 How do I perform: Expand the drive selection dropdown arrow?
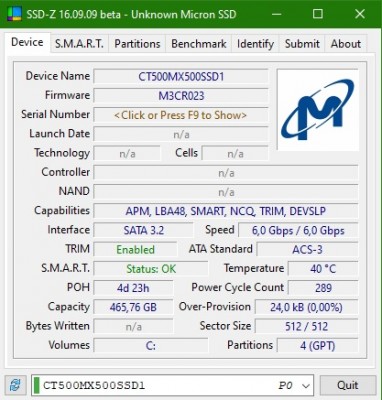point(305,386)
